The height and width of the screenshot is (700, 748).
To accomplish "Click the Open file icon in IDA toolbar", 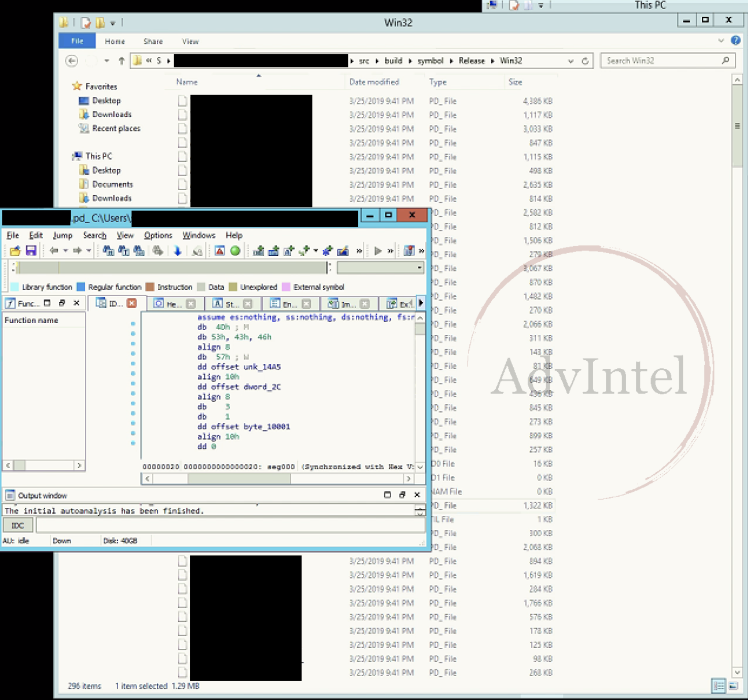I will [15, 251].
